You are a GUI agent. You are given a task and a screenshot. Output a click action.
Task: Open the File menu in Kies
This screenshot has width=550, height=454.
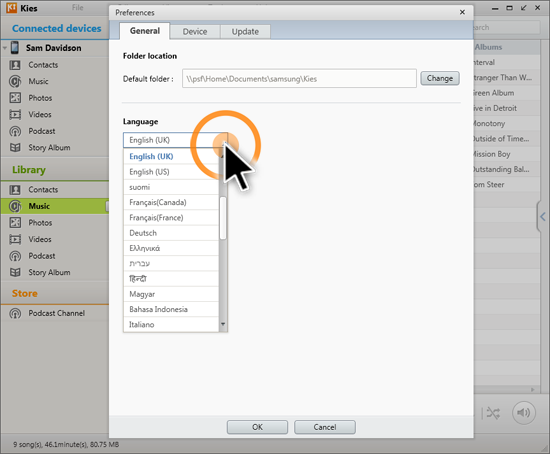pyautogui.click(x=78, y=8)
